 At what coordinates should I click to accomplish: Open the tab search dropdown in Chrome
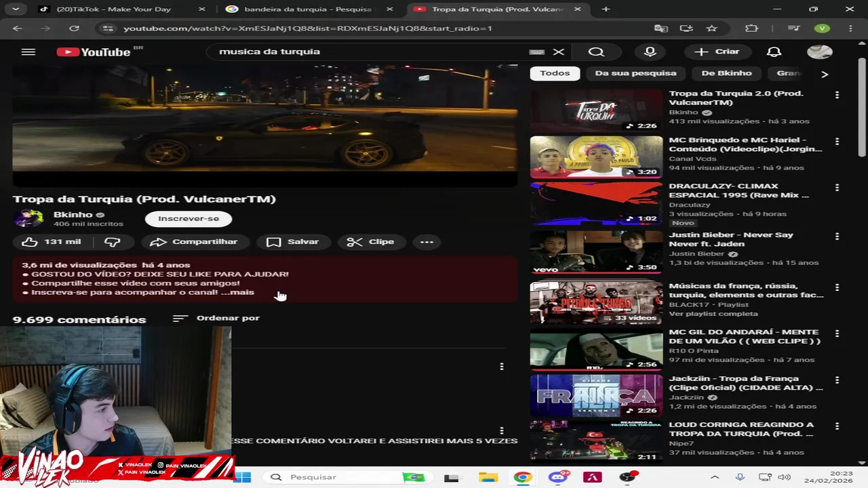15,9
